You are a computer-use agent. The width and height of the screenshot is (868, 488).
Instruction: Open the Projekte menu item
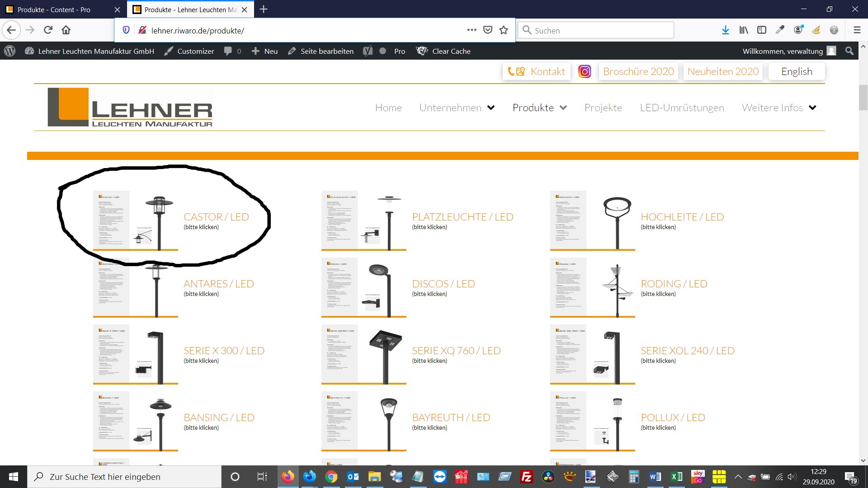coord(603,108)
